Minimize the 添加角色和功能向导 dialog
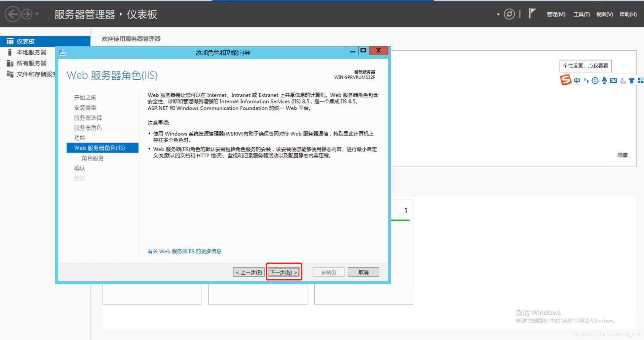Screen dimensions: 644x340 (x=353, y=51)
